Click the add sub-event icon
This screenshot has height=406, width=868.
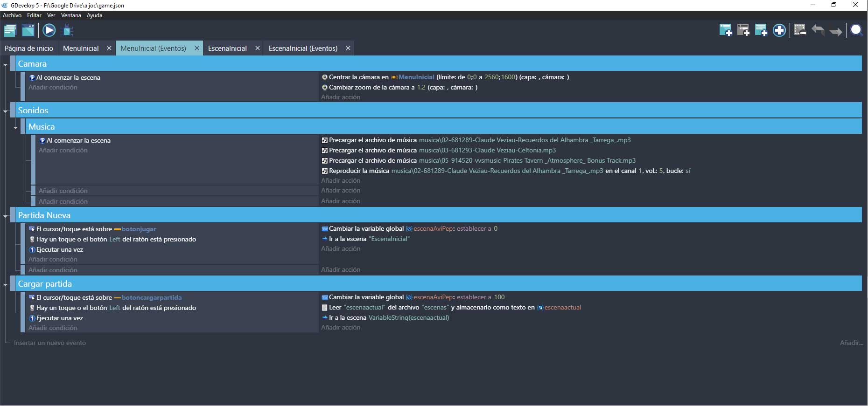pyautogui.click(x=743, y=31)
